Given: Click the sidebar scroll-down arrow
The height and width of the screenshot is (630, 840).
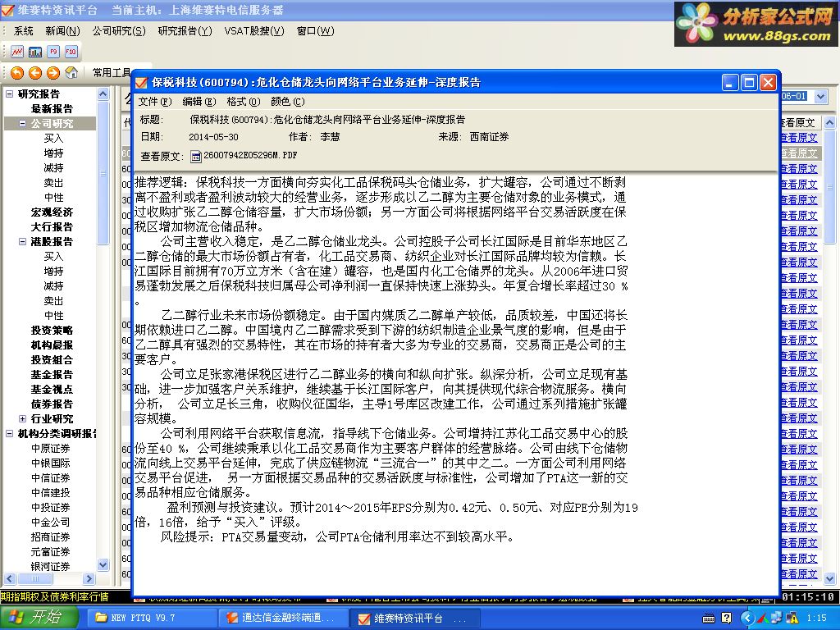Looking at the screenshot, I should tap(103, 564).
